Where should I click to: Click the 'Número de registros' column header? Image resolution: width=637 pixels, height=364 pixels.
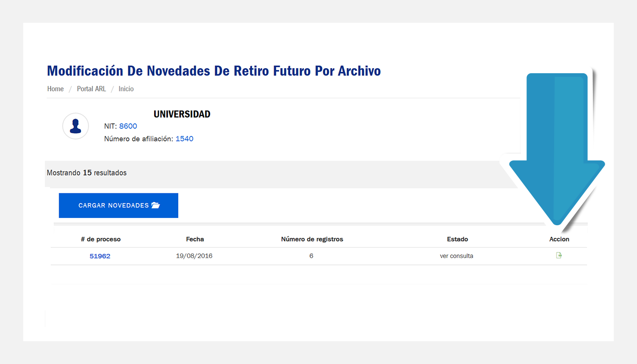click(312, 239)
